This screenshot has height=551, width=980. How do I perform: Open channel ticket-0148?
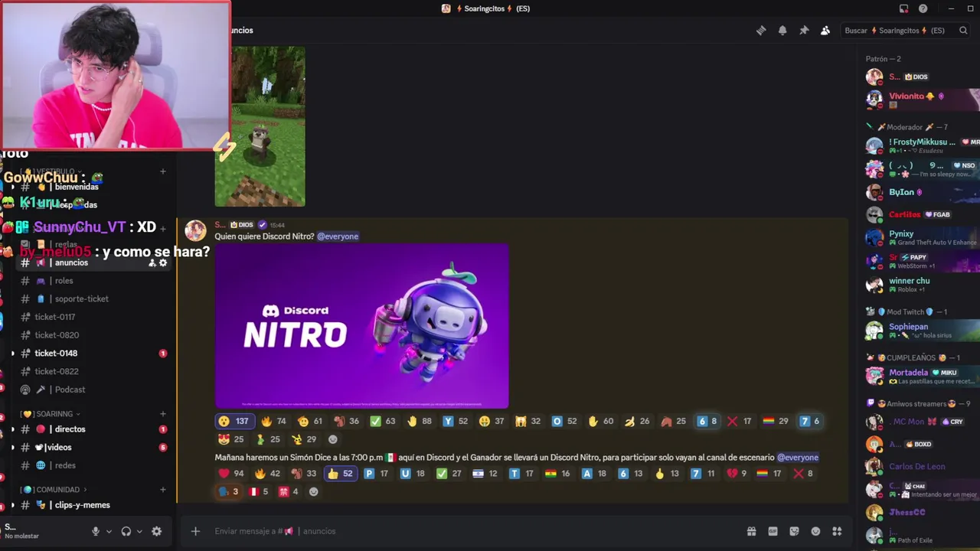click(x=94, y=353)
